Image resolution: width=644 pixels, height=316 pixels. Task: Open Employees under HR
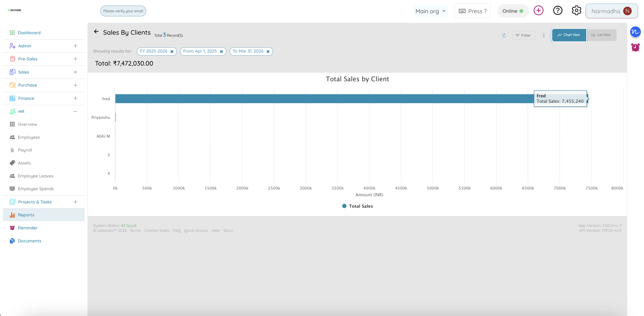coord(29,137)
